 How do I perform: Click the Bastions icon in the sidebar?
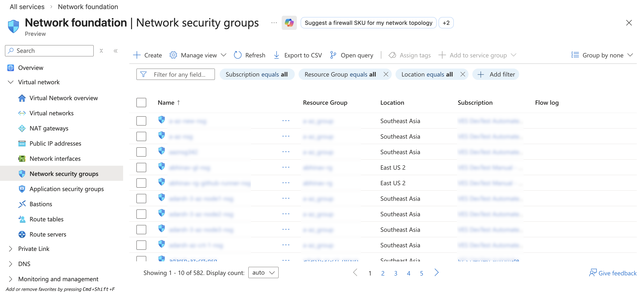[x=22, y=204]
